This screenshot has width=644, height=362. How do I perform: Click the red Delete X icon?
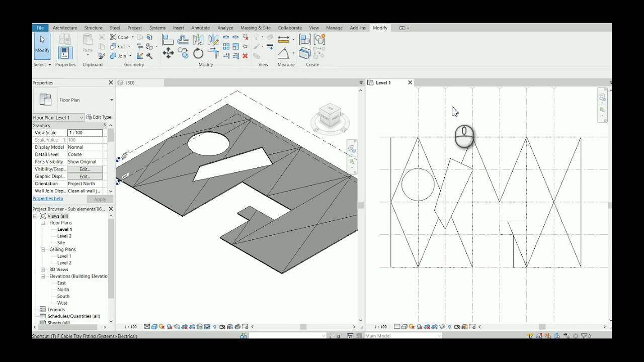(245, 56)
